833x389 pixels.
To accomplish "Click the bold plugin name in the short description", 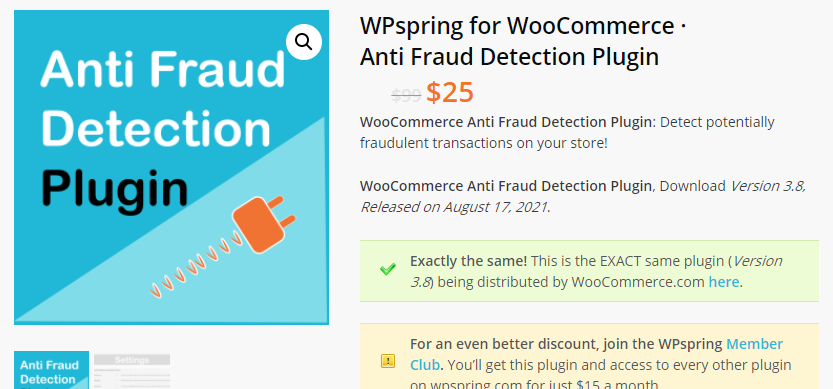I will [x=505, y=122].
